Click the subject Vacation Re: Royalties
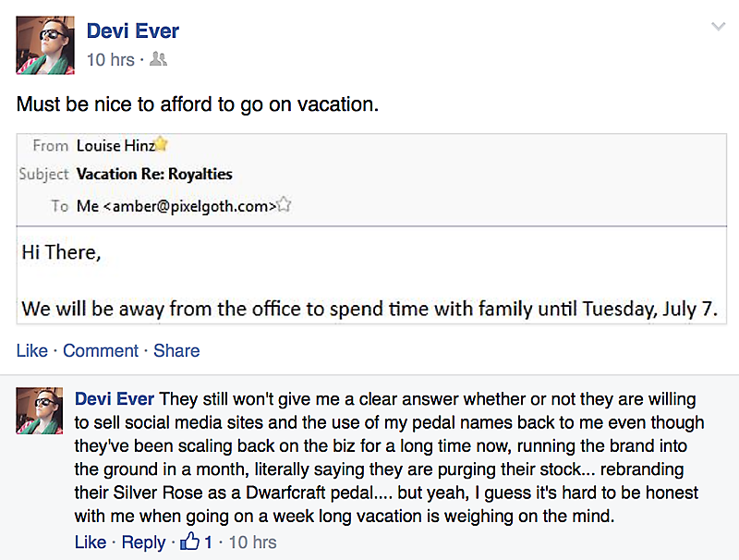Image resolution: width=739 pixels, height=560 pixels. [x=154, y=174]
